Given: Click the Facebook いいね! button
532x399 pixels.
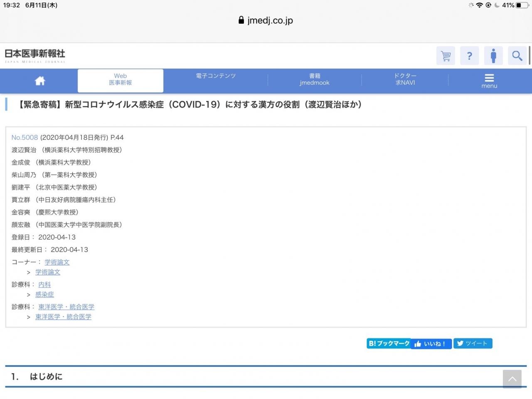Looking at the screenshot, I should [x=431, y=344].
